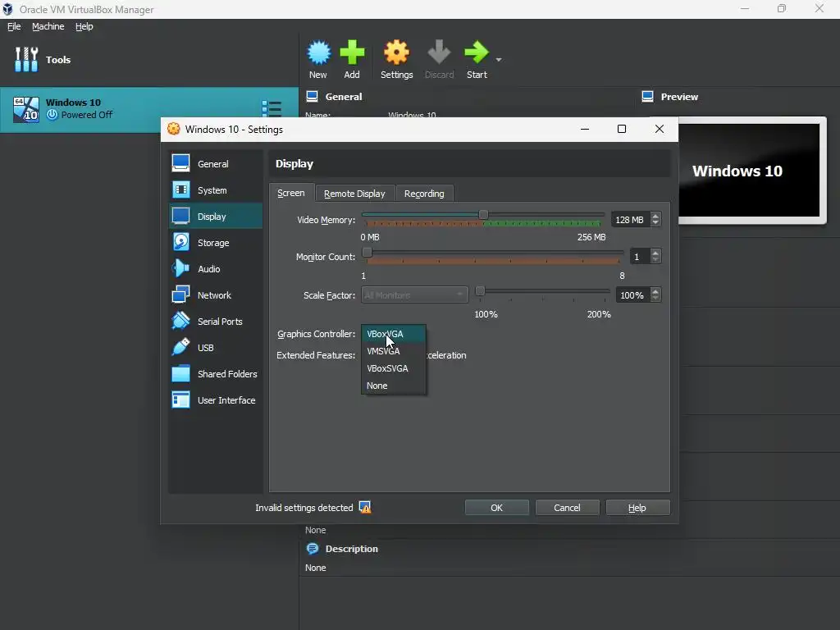Decrease Video Memory with down spinner arrow
The height and width of the screenshot is (630, 840).
pos(655,223)
